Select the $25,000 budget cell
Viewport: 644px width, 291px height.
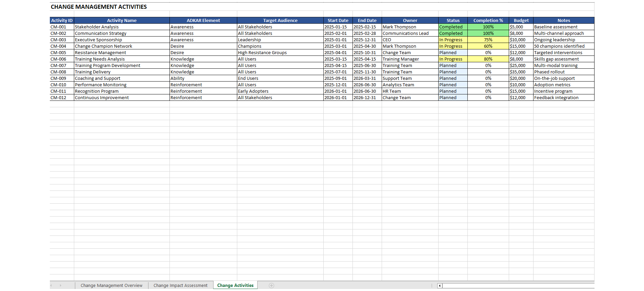[x=521, y=66]
